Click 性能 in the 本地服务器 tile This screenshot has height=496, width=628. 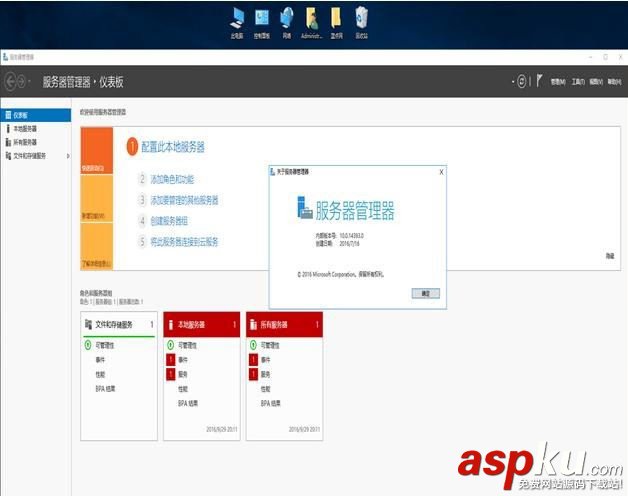(183, 389)
